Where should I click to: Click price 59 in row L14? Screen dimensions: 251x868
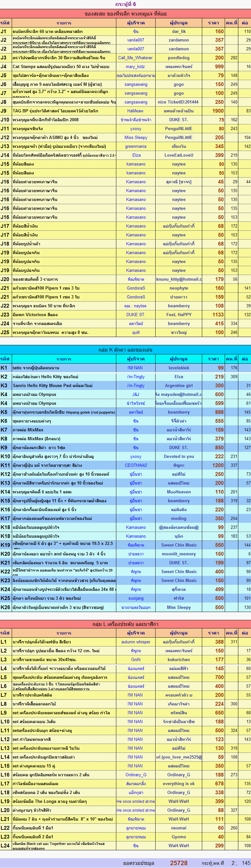[x=221, y=757]
